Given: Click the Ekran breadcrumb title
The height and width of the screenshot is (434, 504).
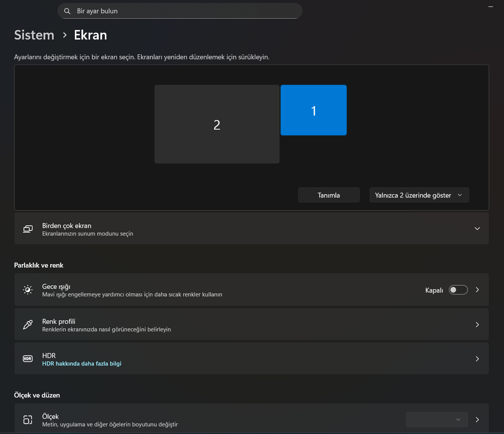Looking at the screenshot, I should [x=90, y=35].
